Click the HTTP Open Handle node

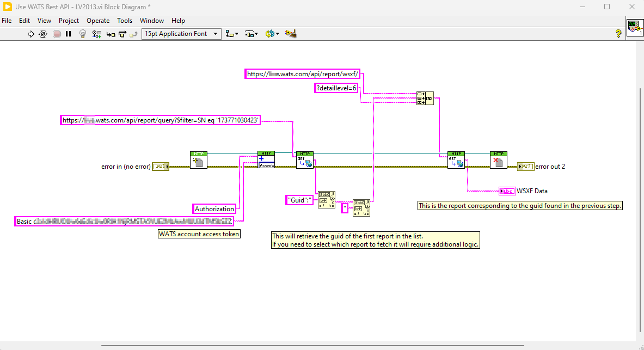pos(199,160)
